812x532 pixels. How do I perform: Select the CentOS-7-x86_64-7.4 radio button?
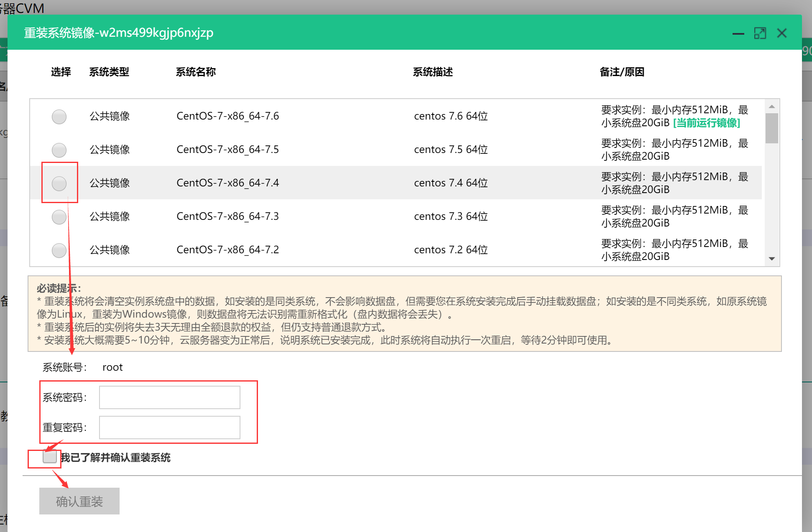click(x=59, y=183)
